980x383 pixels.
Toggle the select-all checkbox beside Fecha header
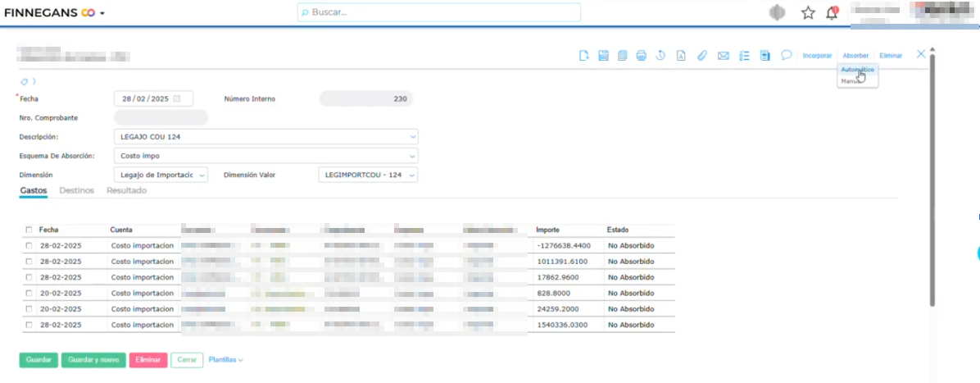pos(29,230)
